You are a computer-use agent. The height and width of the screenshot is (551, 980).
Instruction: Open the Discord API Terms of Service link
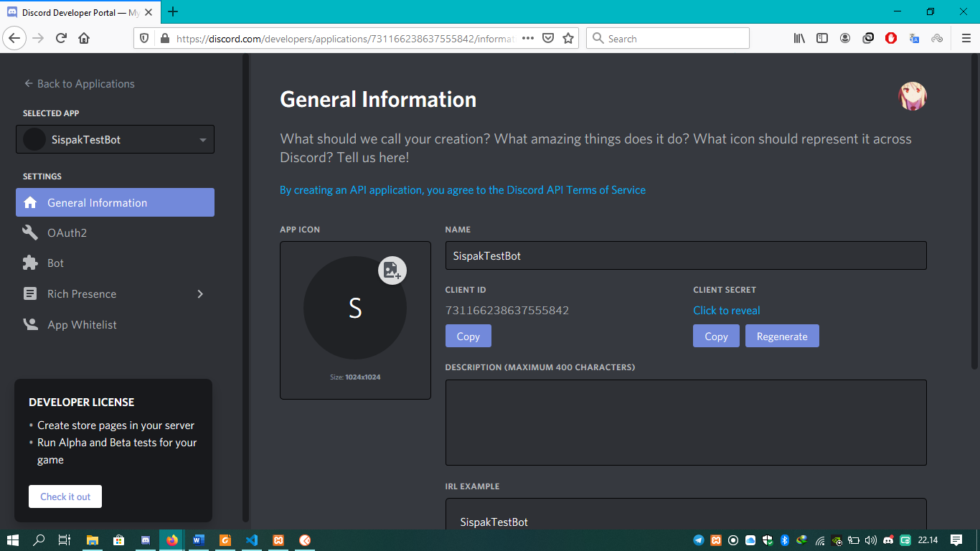coord(576,190)
